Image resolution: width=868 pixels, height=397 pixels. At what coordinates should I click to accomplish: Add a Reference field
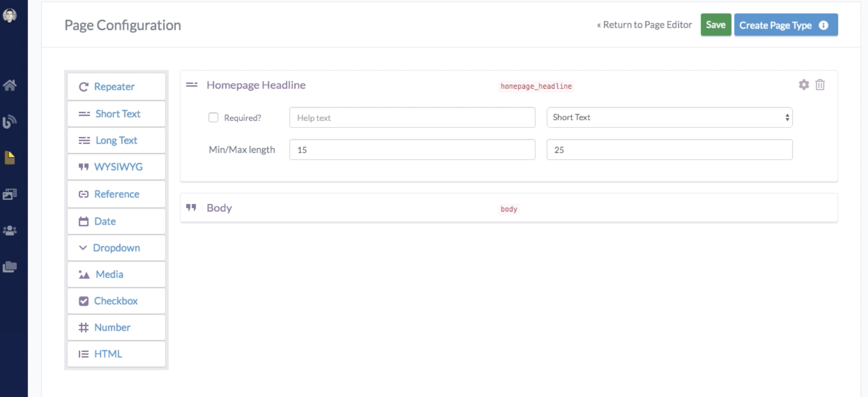[116, 194]
